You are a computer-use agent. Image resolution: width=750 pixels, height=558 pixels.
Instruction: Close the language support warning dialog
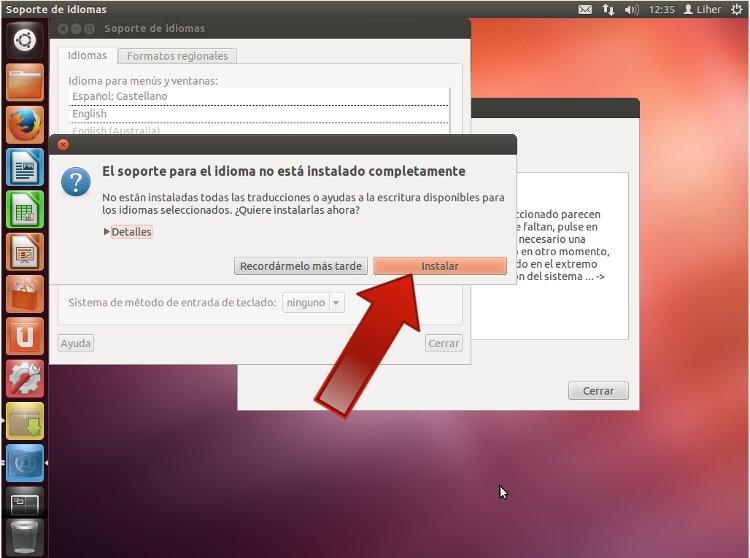(63, 144)
